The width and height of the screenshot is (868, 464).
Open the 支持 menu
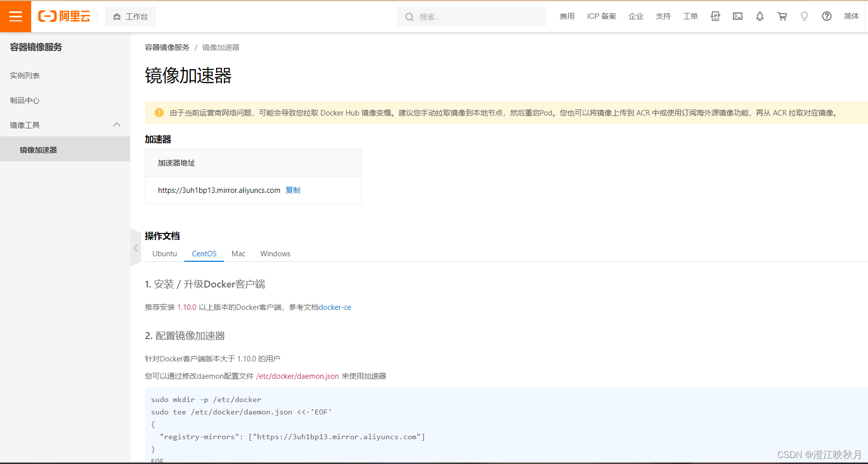(663, 16)
